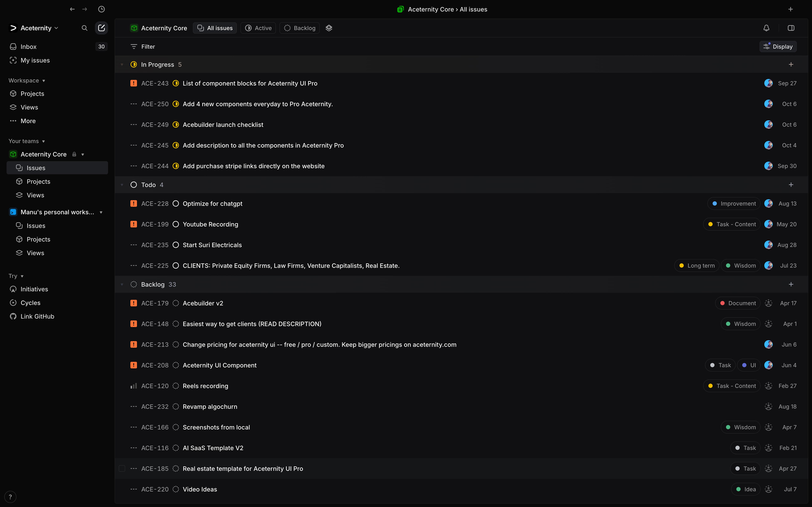Click the Filter button
The image size is (812, 507).
[x=143, y=47]
